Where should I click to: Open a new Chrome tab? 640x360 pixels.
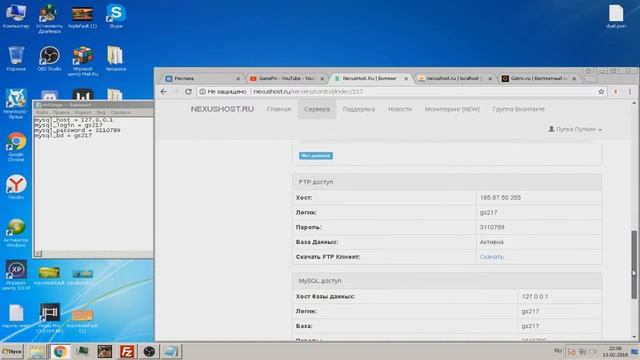pyautogui.click(x=591, y=79)
